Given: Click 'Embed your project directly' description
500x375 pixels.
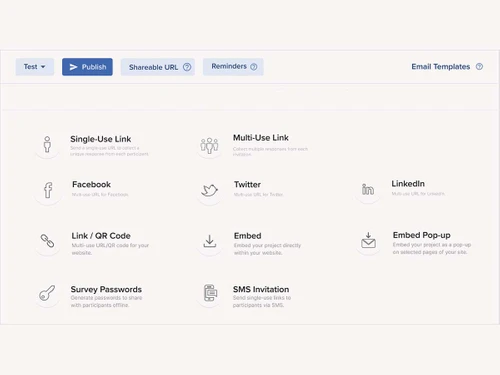Looking at the screenshot, I should (267, 245).
